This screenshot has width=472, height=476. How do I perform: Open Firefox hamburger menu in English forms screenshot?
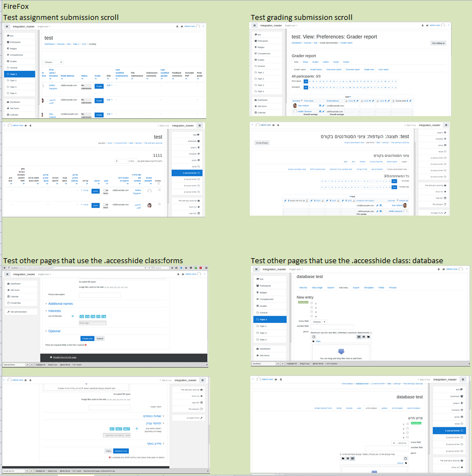pos(206,268)
